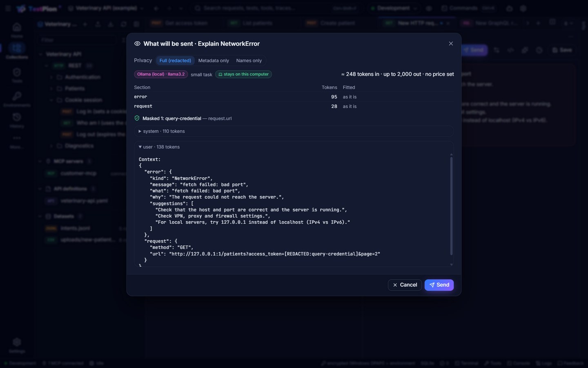Viewport: 588px width, 368px height.
Task: Click the eye icon beside the dialog title
Action: coord(137,44)
